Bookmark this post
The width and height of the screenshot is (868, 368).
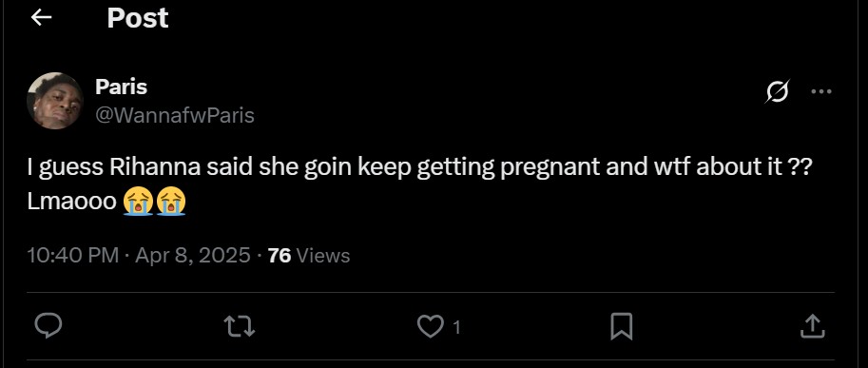tap(621, 326)
